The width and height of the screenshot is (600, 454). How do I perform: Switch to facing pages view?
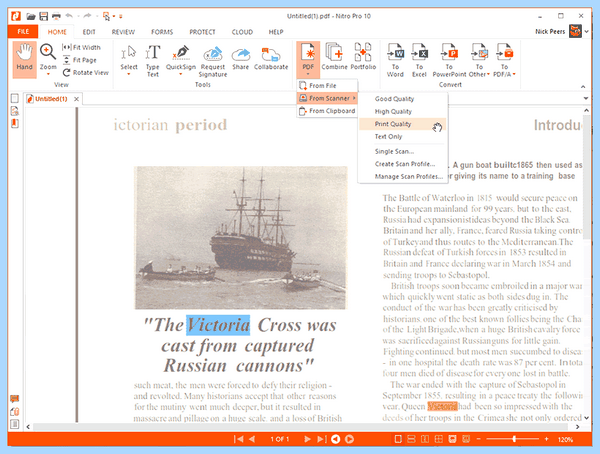pos(425,439)
